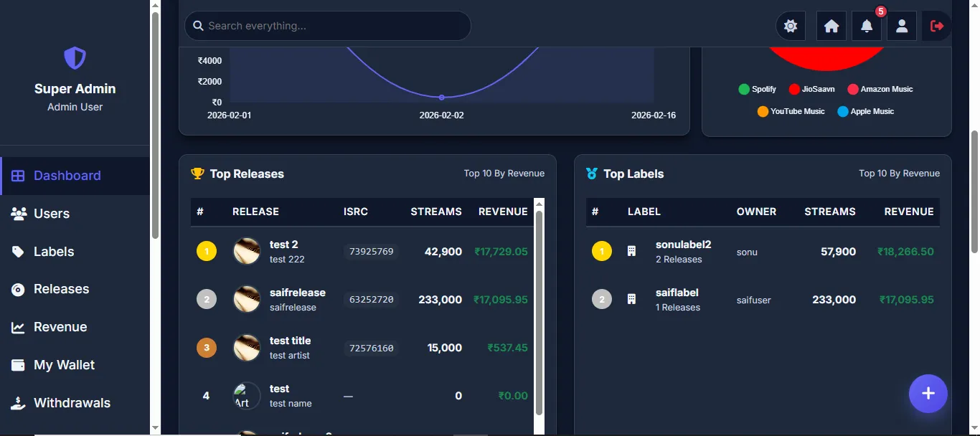Click revenue value ₹18,266.50
This screenshot has height=436, width=980.
(x=905, y=252)
